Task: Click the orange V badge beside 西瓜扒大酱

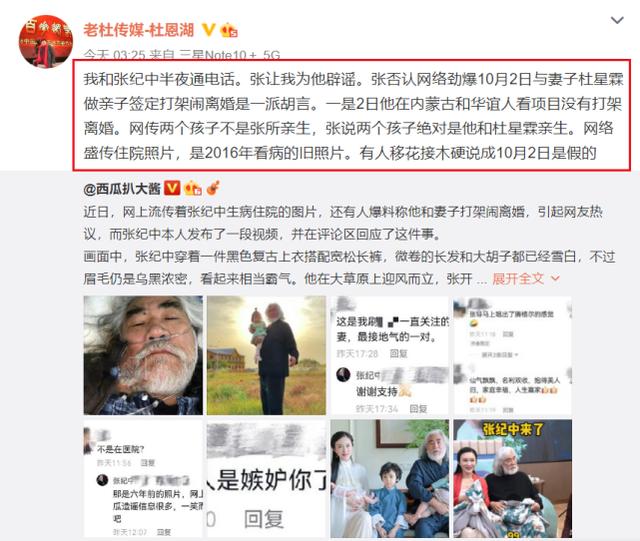Action: tap(172, 188)
